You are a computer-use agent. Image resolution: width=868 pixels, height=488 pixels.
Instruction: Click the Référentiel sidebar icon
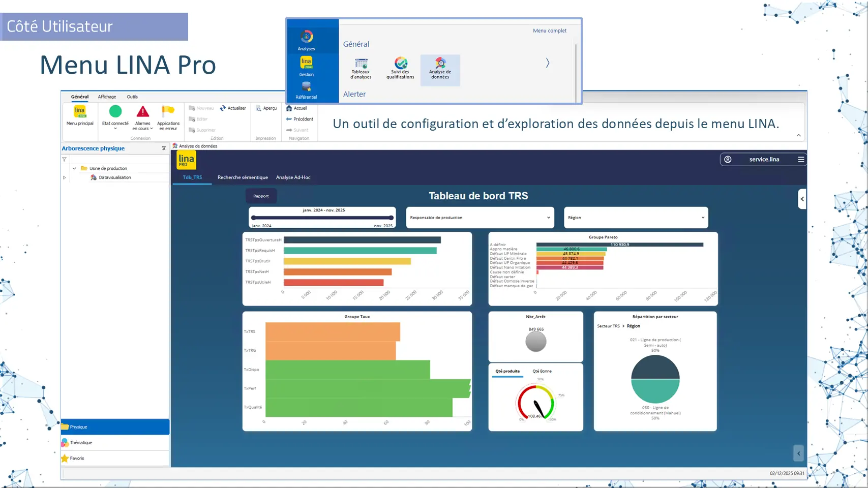tap(306, 87)
